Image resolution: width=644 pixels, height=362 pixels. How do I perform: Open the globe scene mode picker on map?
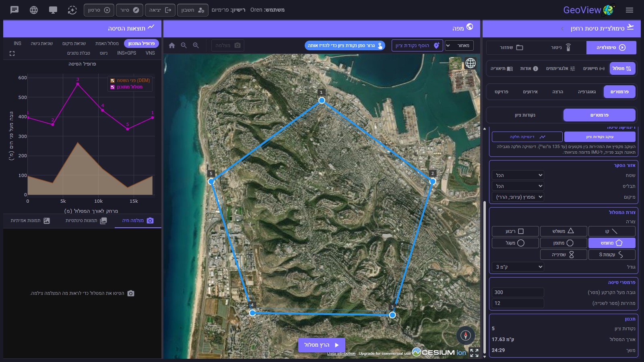pos(471,63)
